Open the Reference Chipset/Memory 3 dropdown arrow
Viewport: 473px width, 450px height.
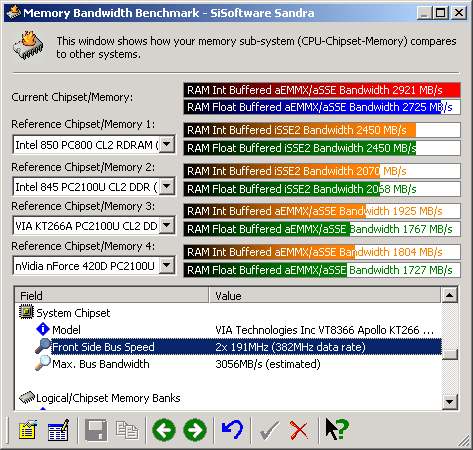click(167, 225)
